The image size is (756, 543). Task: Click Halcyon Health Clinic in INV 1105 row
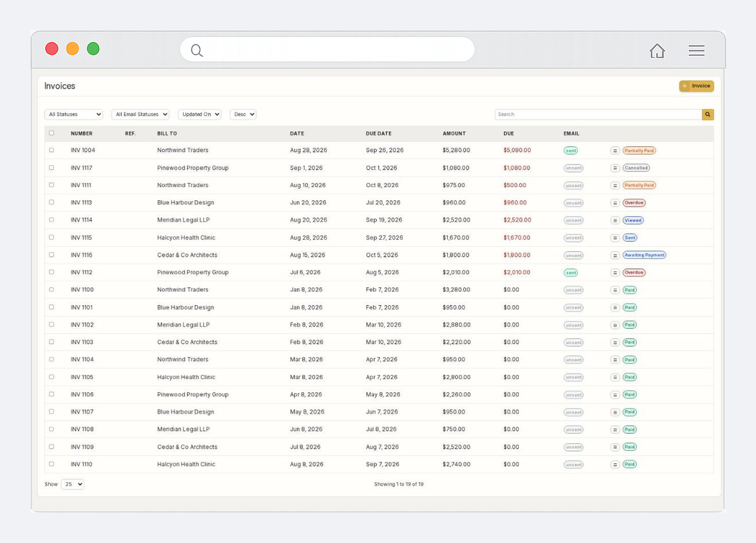point(186,377)
